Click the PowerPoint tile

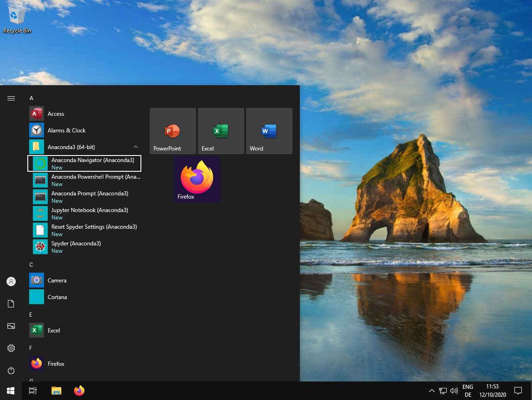click(x=173, y=131)
